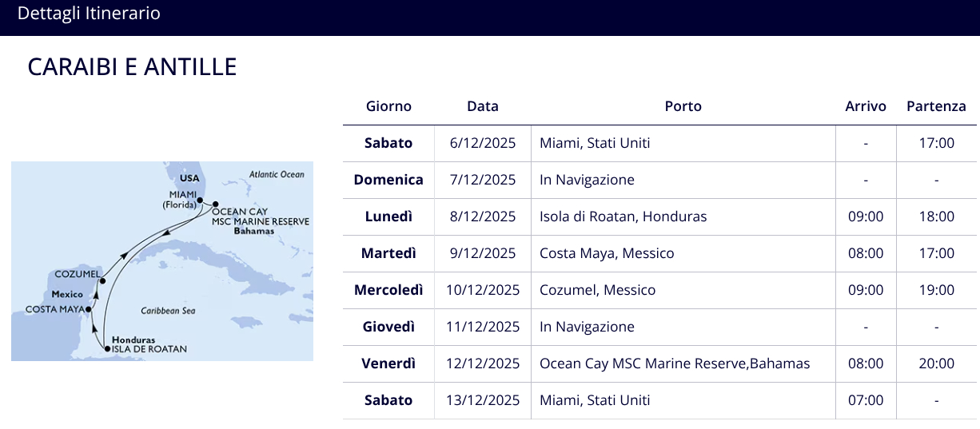This screenshot has width=980, height=429.
Task: Click the Venerdì day cell
Action: (x=388, y=363)
